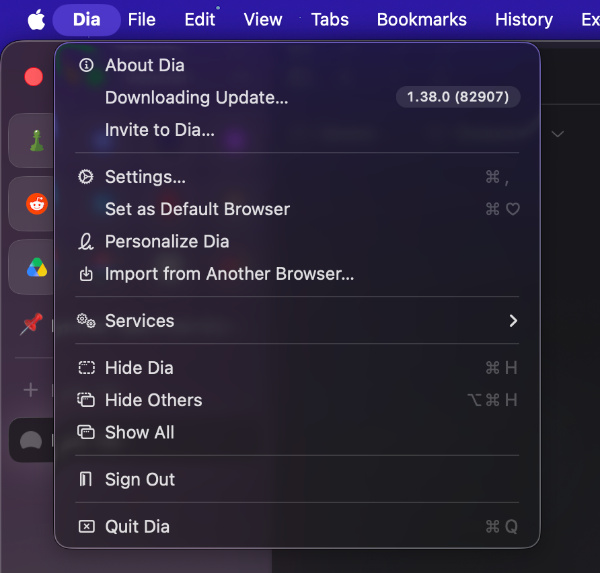
Task: Click the Hide Dia dashed-window icon
Action: coord(86,368)
